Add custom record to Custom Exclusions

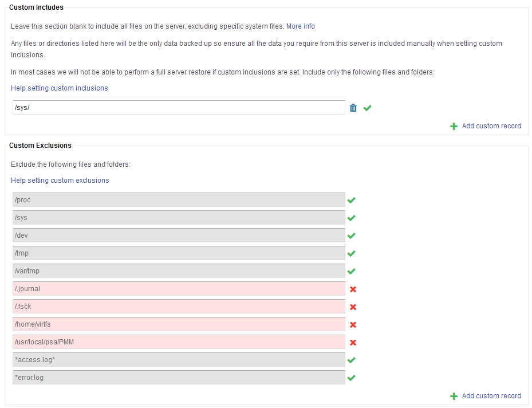[x=491, y=396]
